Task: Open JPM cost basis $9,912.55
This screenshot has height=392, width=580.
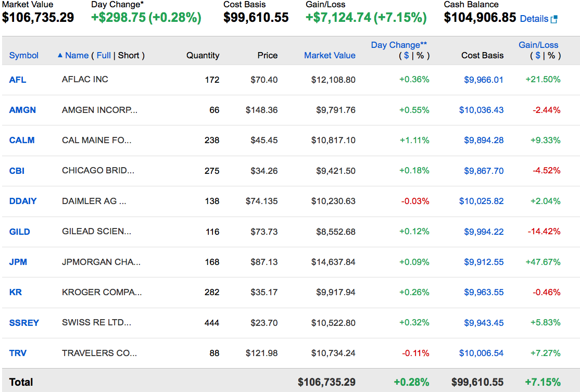Action: coord(484,262)
